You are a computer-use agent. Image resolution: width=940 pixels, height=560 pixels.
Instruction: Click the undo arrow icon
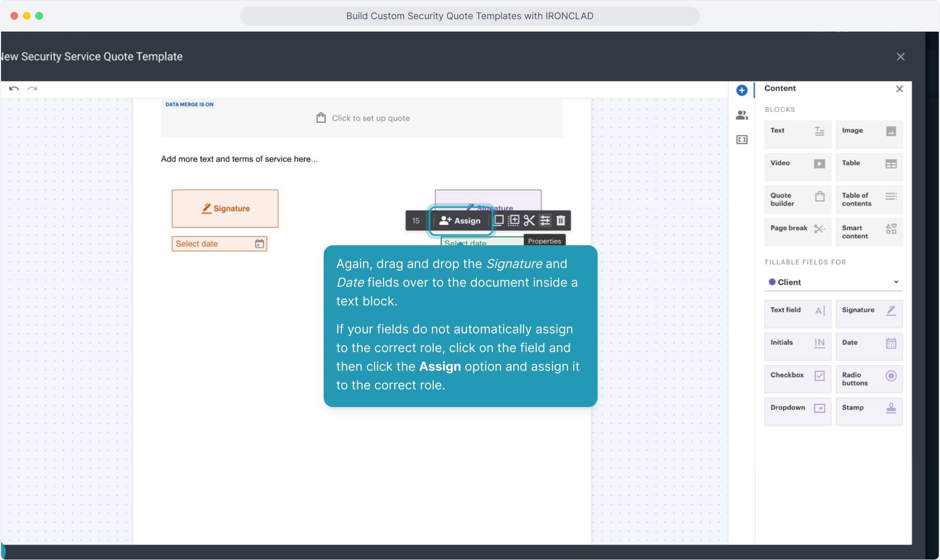click(14, 89)
